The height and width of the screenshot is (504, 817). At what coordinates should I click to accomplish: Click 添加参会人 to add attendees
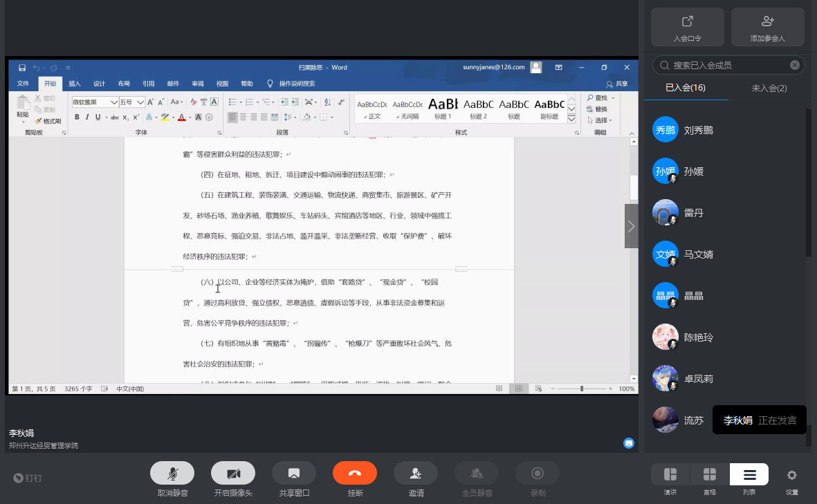[x=767, y=27]
